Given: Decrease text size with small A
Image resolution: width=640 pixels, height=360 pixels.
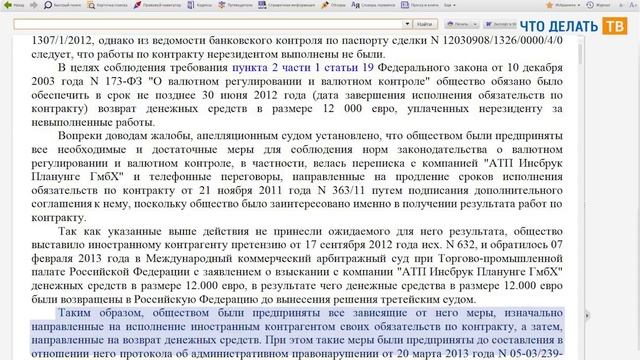Looking at the screenshot, I should (x=621, y=5).
